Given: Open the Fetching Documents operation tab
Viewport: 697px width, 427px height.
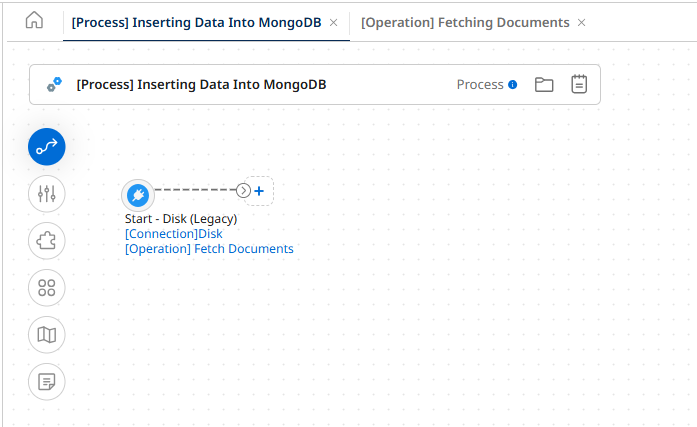Looking at the screenshot, I should pyautogui.click(x=465, y=22).
